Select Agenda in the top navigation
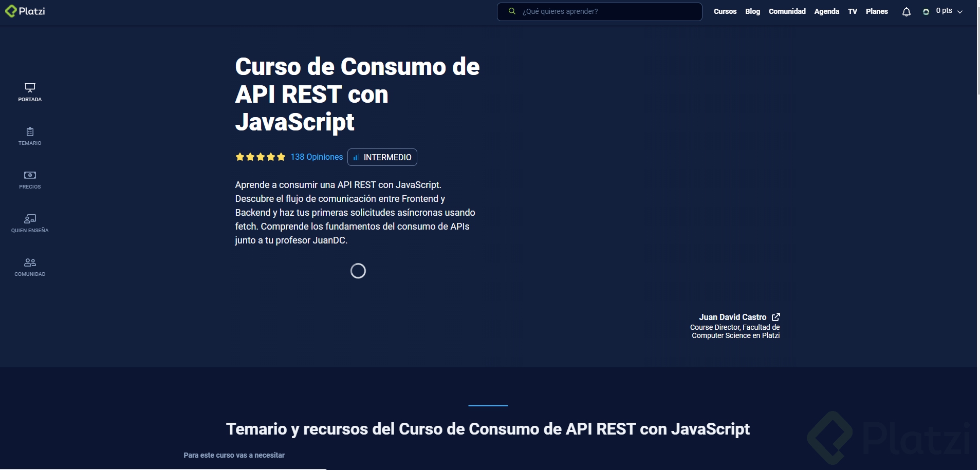The width and height of the screenshot is (980, 470). click(826, 11)
